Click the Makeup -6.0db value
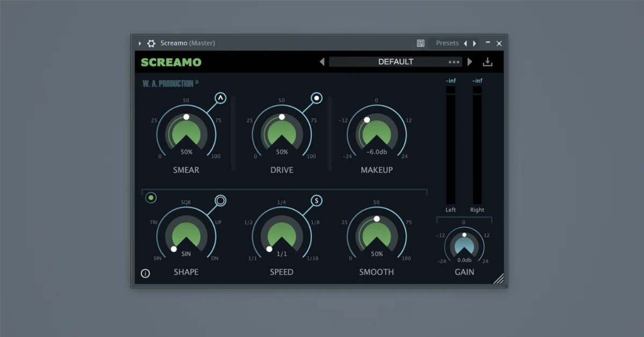This screenshot has width=644, height=337. pyautogui.click(x=377, y=152)
